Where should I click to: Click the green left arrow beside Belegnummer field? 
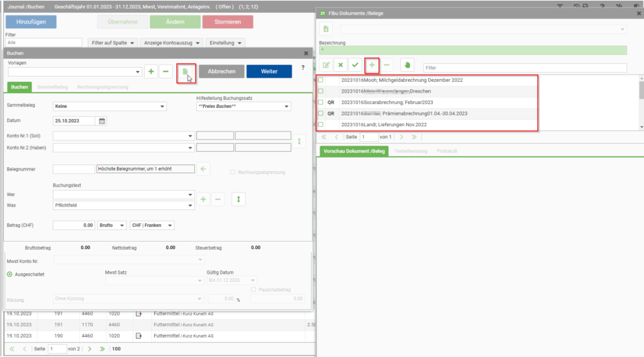click(203, 169)
